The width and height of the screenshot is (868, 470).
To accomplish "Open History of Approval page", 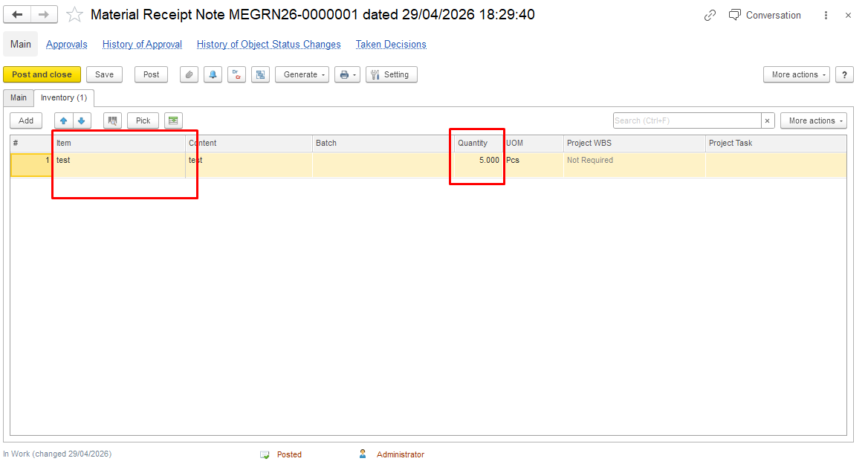I will tap(142, 45).
